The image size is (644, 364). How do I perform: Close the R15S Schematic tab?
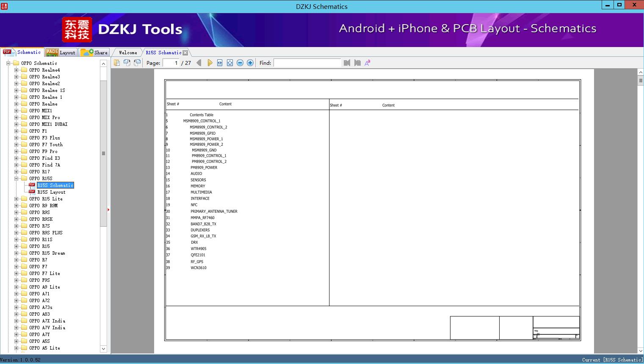point(185,53)
